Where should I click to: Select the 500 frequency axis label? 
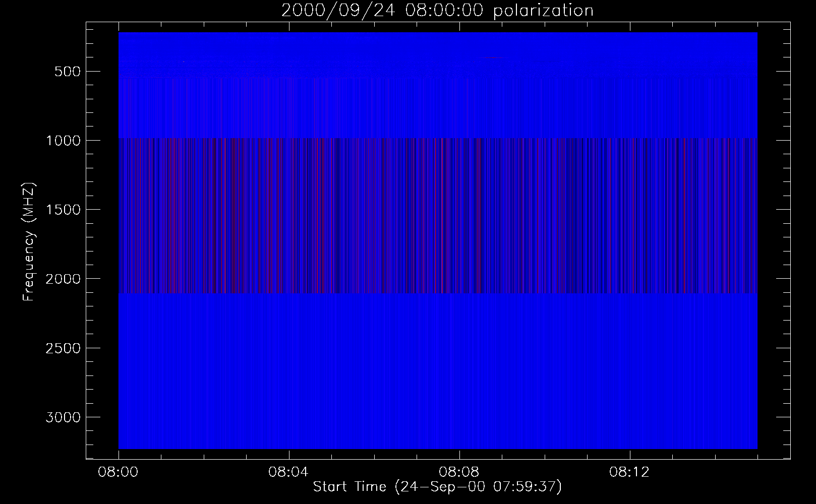coord(67,72)
